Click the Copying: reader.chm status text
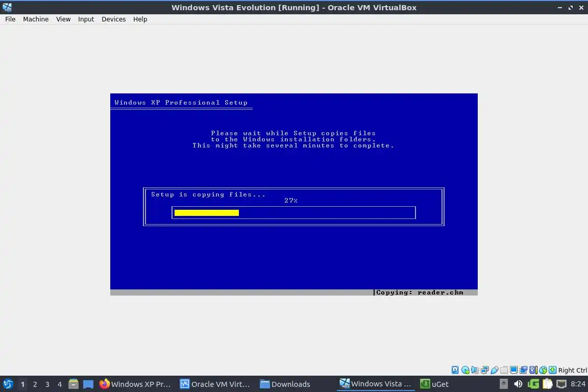The image size is (588, 392). tap(420, 292)
